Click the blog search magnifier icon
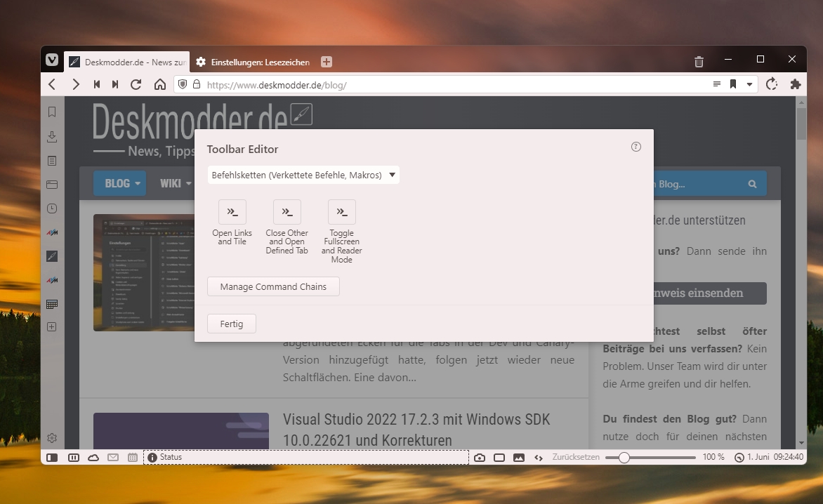Image resolution: width=823 pixels, height=504 pixels. (x=753, y=184)
